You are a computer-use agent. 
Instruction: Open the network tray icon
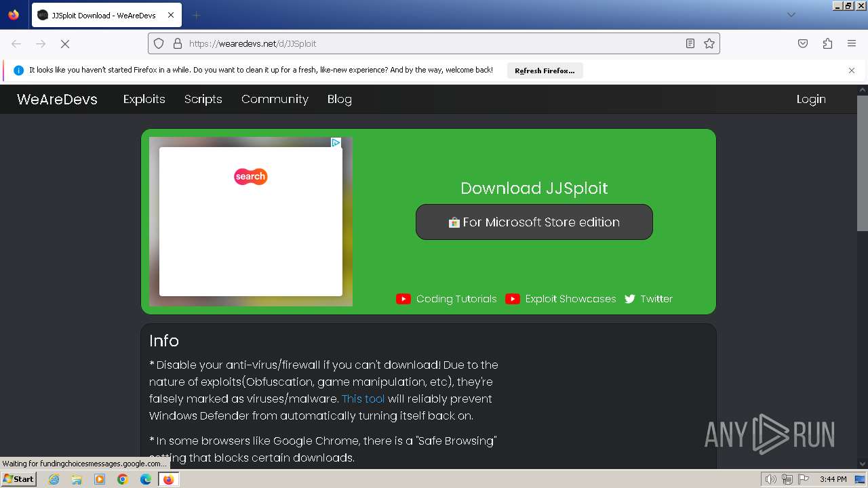coord(787,479)
